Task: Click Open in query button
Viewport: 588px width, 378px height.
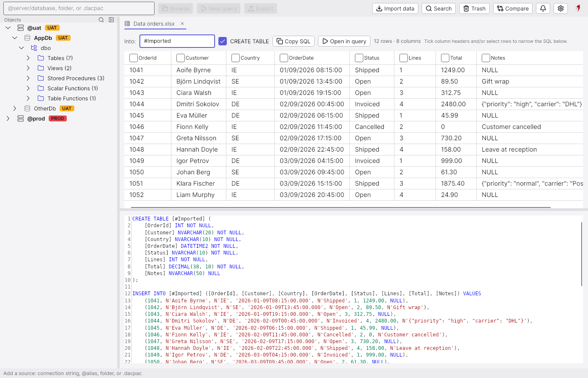Action: 344,41
